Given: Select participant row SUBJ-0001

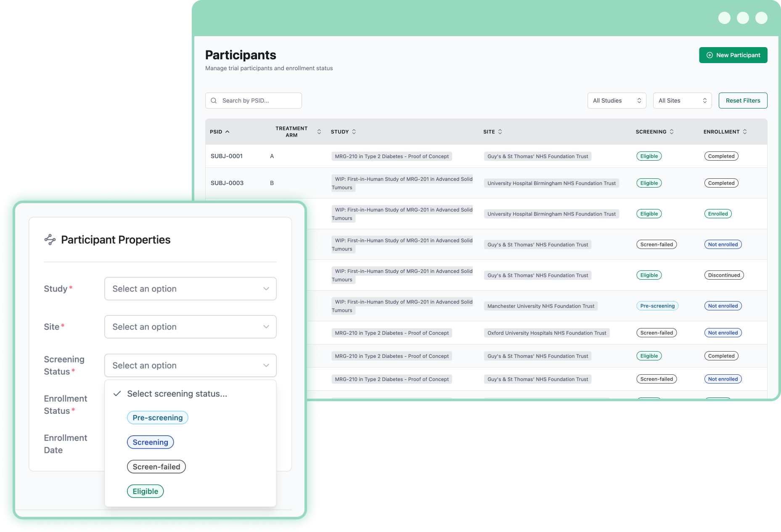Looking at the screenshot, I should tap(227, 156).
